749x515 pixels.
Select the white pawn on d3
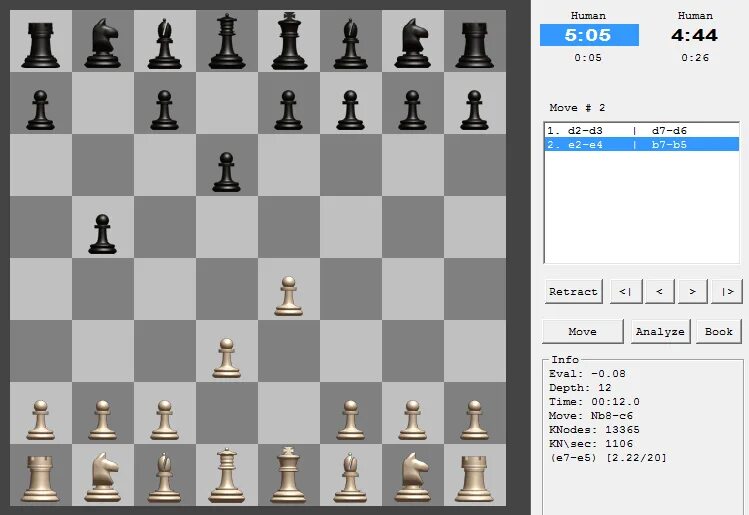(226, 358)
